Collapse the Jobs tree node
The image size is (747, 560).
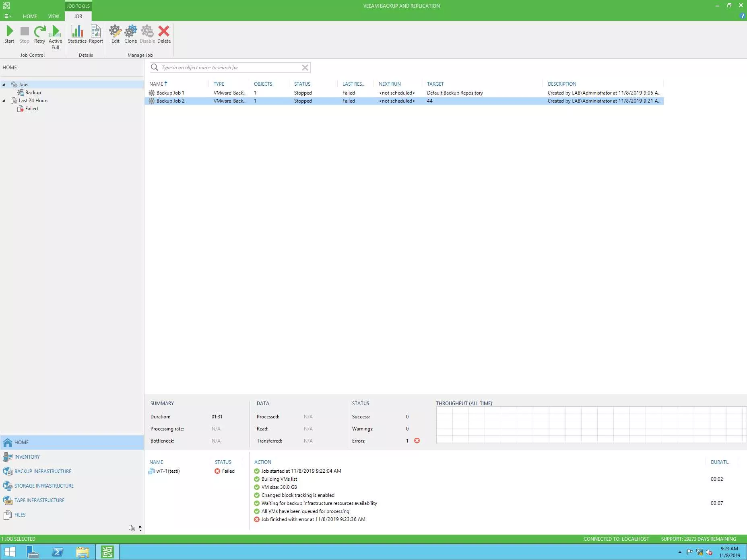point(4,84)
